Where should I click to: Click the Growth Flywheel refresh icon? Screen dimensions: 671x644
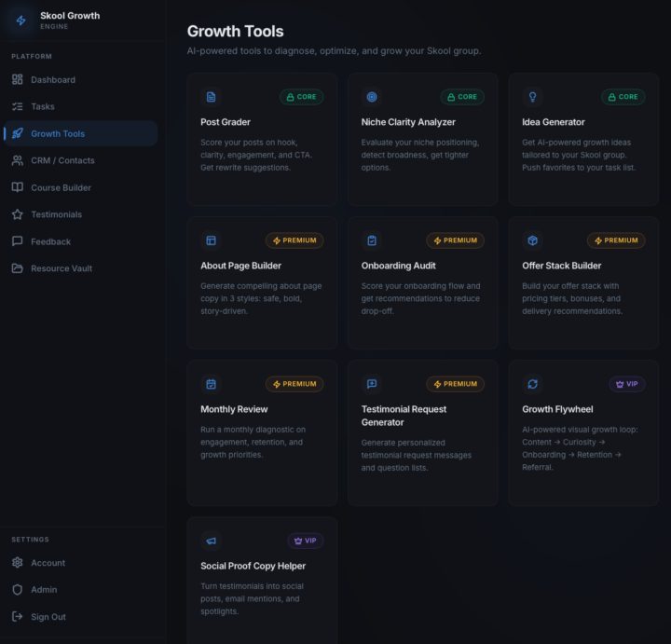point(532,384)
